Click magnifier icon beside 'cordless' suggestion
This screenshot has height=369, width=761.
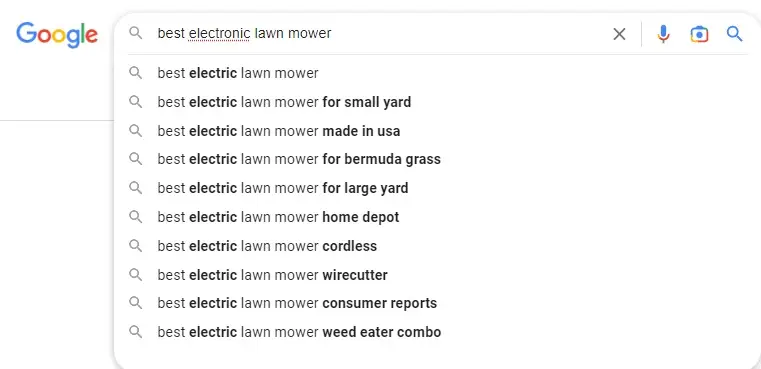click(x=136, y=246)
